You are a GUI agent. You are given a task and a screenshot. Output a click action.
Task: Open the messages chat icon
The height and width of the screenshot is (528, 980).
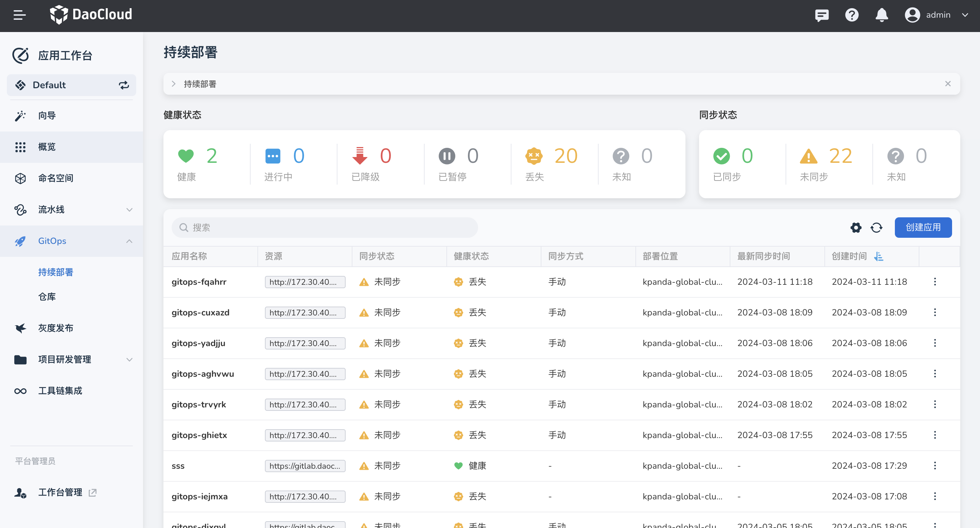(821, 15)
